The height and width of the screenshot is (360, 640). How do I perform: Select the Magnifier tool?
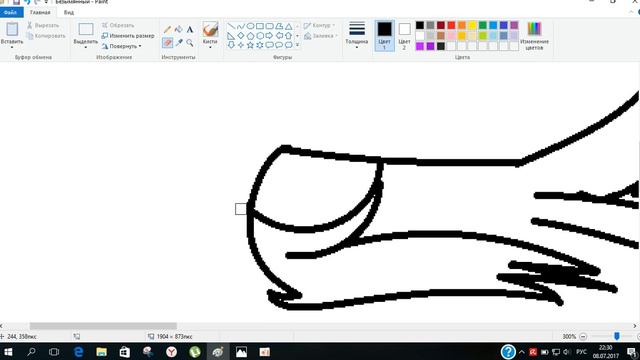(x=190, y=42)
